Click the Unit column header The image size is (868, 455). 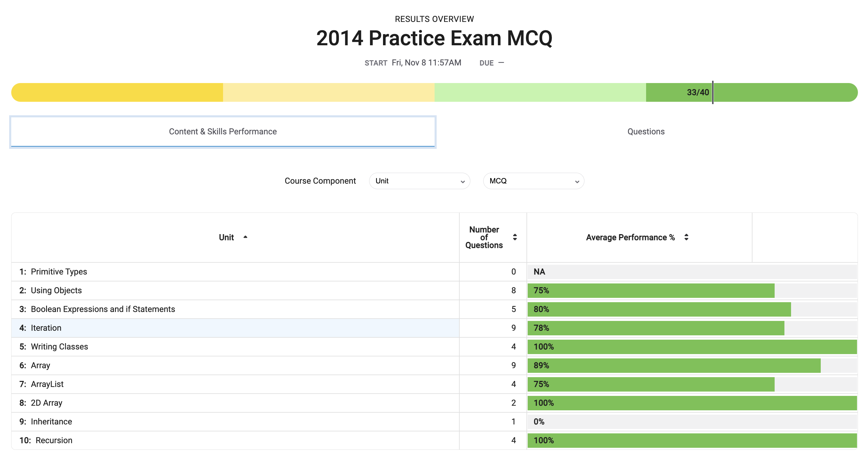[x=226, y=237]
